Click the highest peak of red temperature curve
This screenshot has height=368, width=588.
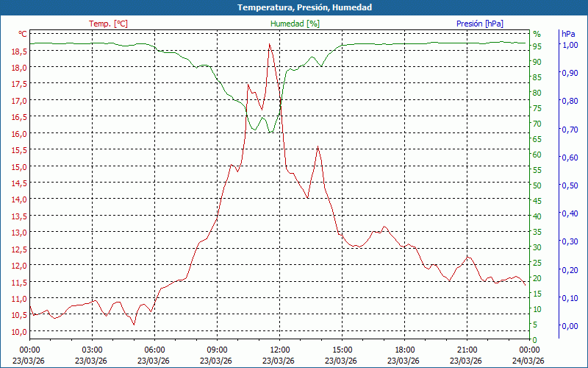[270, 44]
